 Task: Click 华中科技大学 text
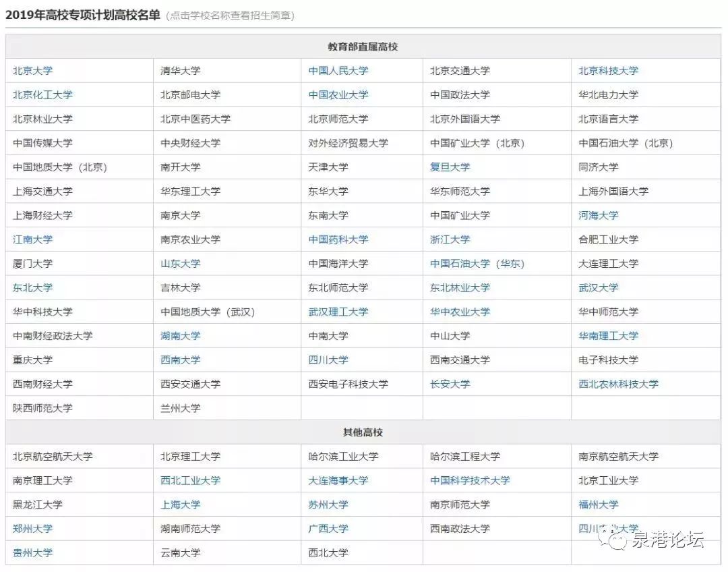click(42, 312)
